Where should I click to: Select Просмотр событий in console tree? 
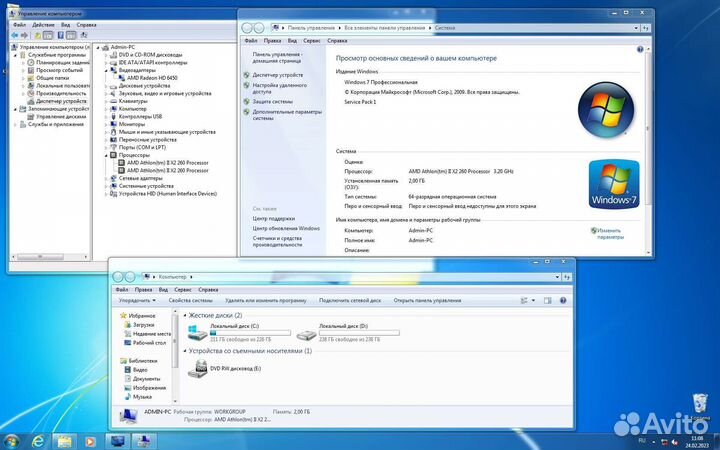pyautogui.click(x=59, y=70)
